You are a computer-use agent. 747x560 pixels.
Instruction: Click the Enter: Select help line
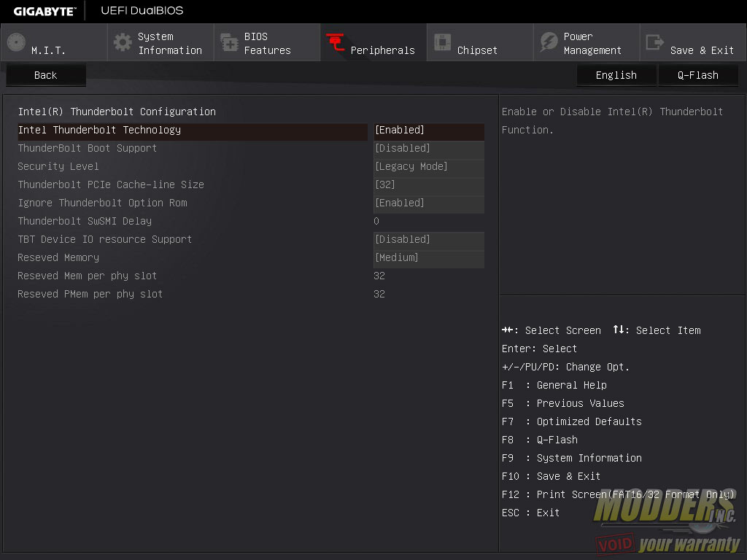(x=539, y=349)
